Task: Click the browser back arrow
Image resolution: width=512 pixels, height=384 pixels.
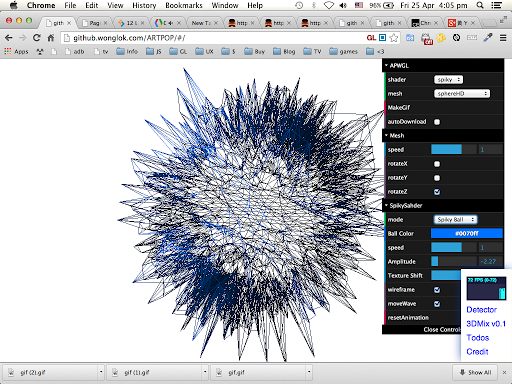Action: [9, 38]
